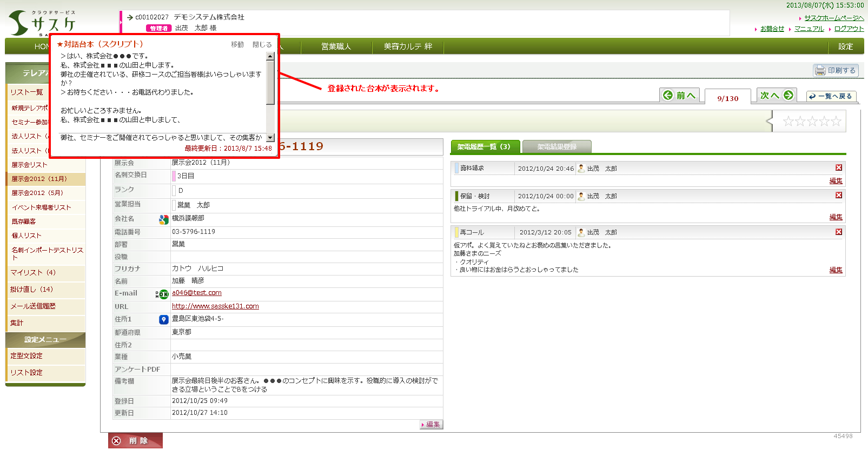The height and width of the screenshot is (450, 868).
Task: Delete the 保留・検討 call history entry
Action: tap(839, 195)
